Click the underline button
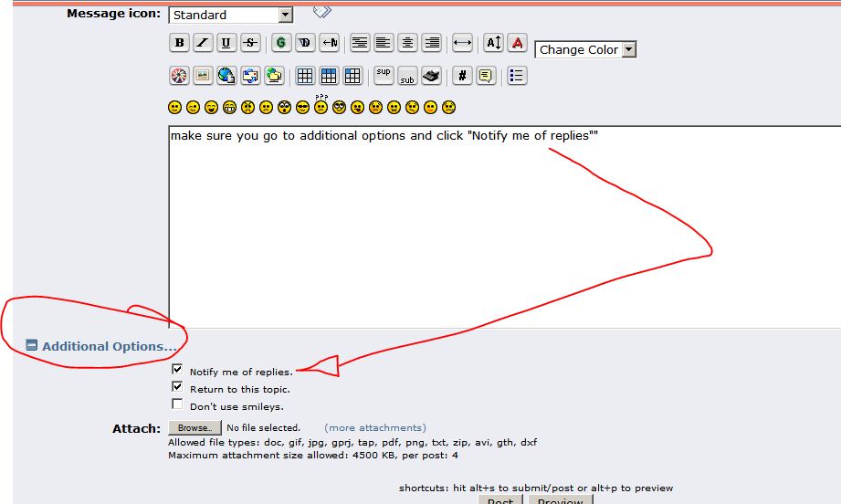This screenshot has height=504, width=841. [x=226, y=43]
